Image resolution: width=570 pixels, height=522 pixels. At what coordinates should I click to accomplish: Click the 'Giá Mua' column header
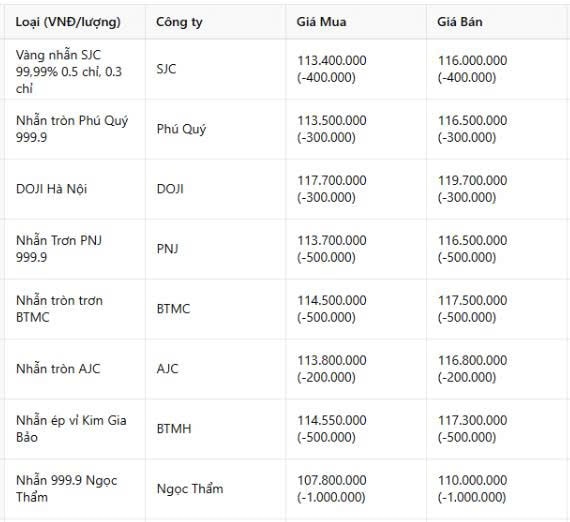pyautogui.click(x=321, y=22)
